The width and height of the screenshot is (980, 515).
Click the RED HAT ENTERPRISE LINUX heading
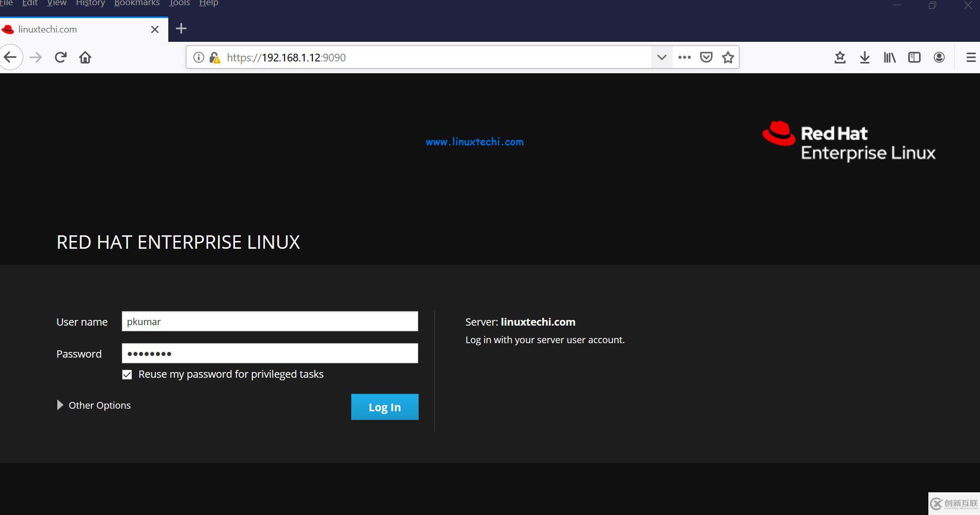[178, 243]
